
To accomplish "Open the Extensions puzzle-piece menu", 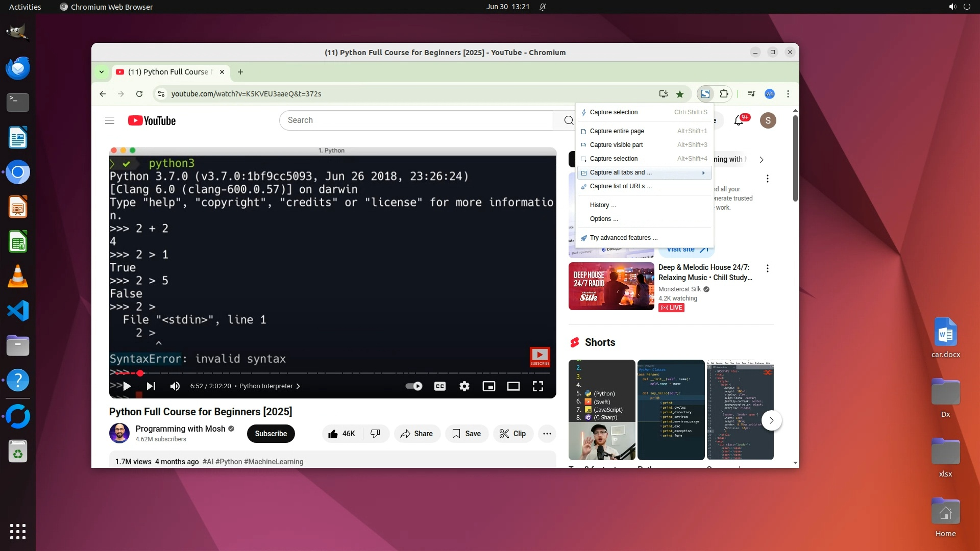I will (724, 94).
